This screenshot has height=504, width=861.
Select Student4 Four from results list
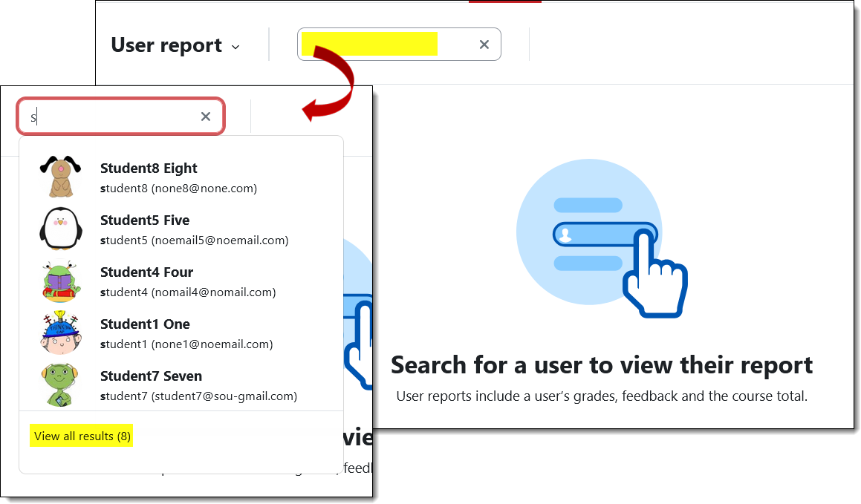(x=181, y=281)
